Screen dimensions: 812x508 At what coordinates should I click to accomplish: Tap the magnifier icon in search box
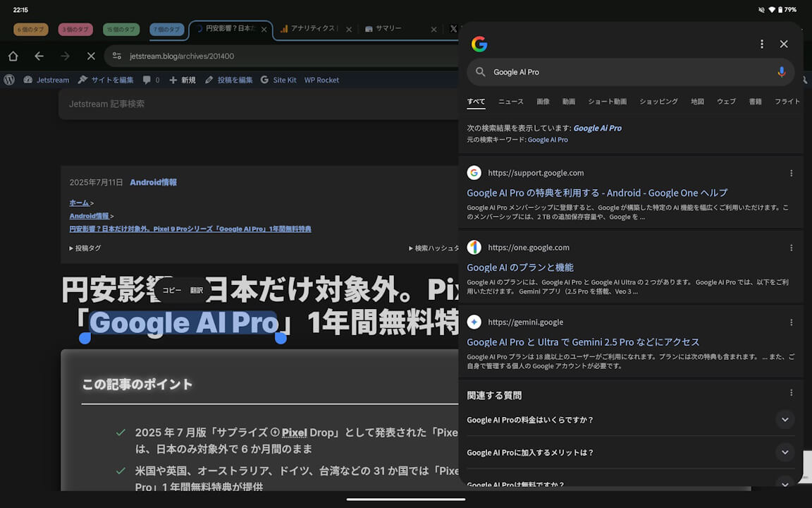click(x=481, y=72)
